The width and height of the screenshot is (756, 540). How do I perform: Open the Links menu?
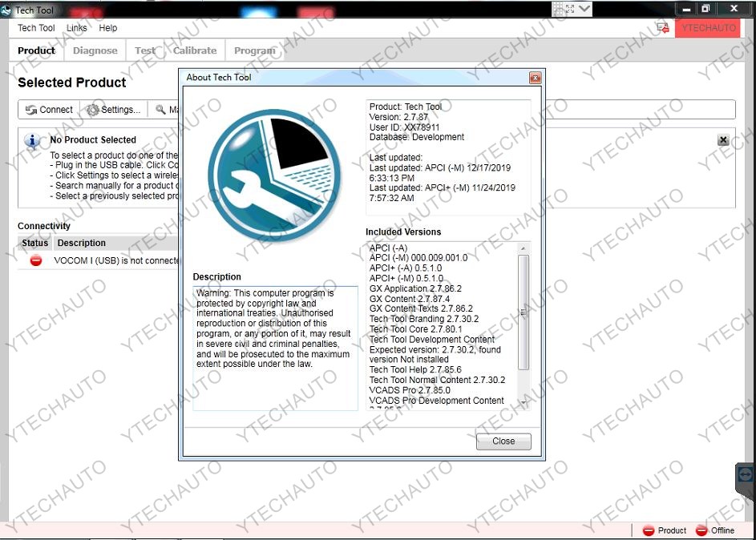click(x=76, y=27)
